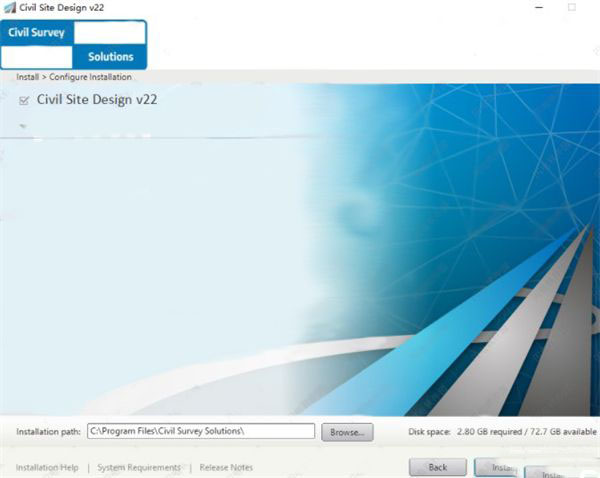The width and height of the screenshot is (600, 478).
Task: Go to the previous step with Back
Action: (437, 467)
